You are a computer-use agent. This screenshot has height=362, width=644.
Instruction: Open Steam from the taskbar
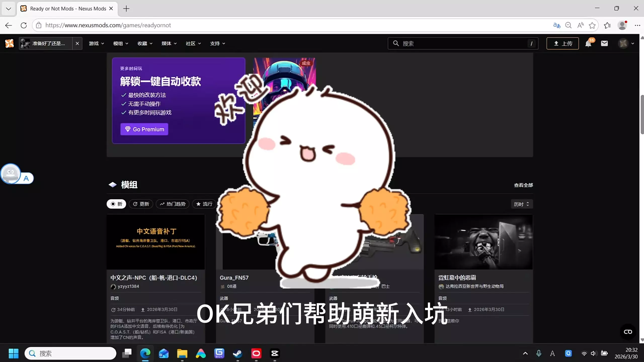point(237,353)
